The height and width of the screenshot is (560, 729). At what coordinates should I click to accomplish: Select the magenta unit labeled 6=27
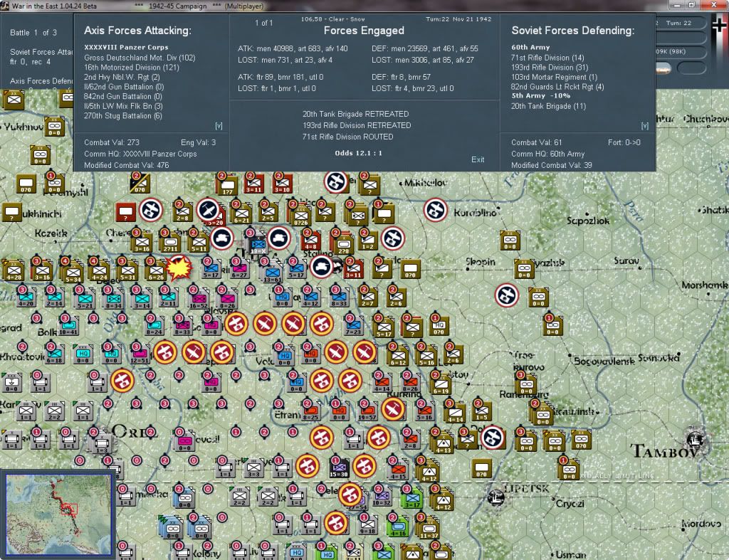click(239, 270)
